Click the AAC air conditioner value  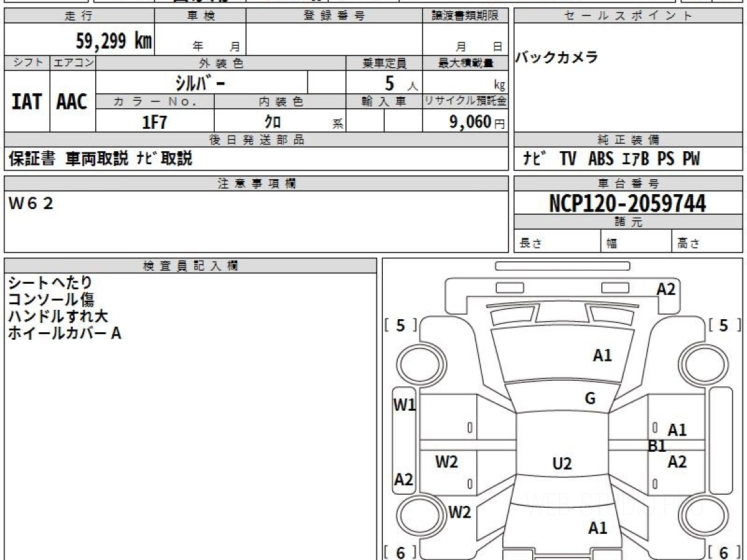72,102
